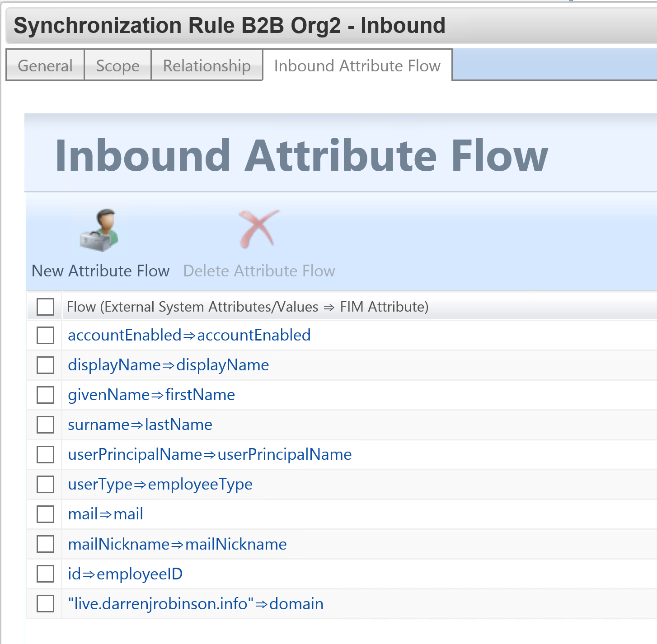Click the red X Delete Attribute Flow icon
The image size is (657, 644).
click(x=258, y=229)
